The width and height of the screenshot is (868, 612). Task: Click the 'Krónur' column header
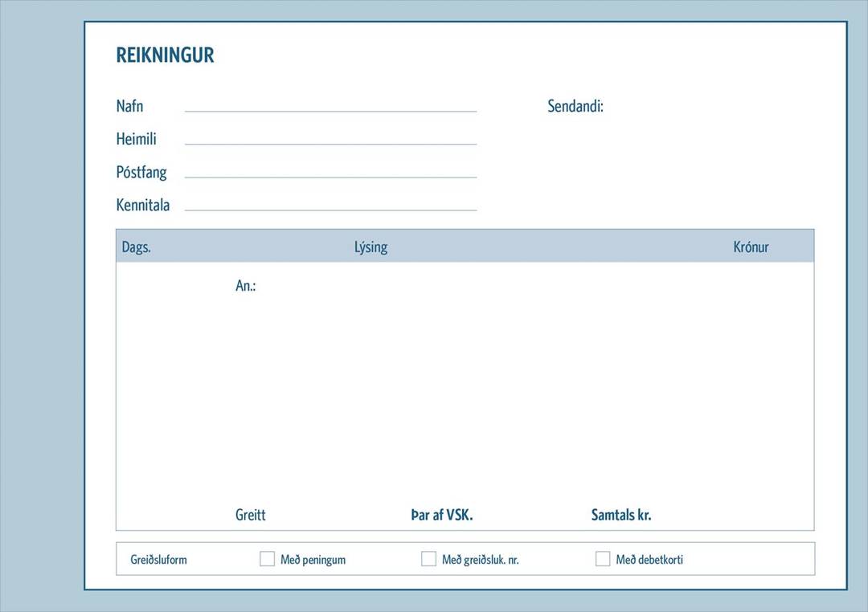tap(751, 247)
